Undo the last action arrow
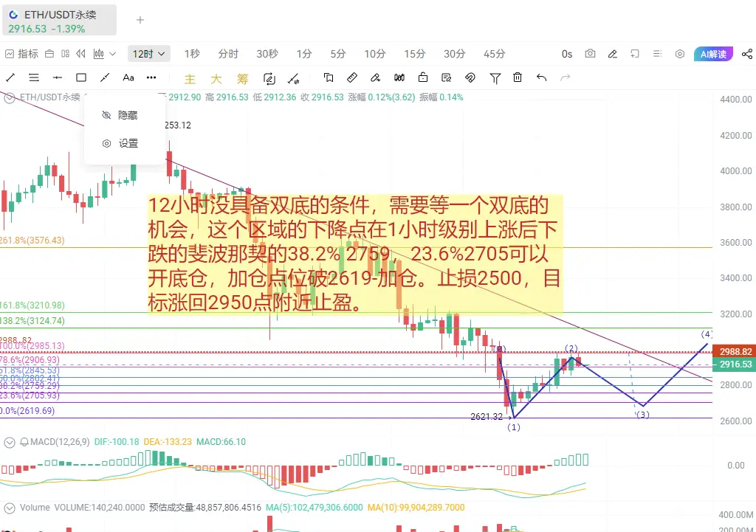Viewport: 756px width, 532px height. (541, 77)
